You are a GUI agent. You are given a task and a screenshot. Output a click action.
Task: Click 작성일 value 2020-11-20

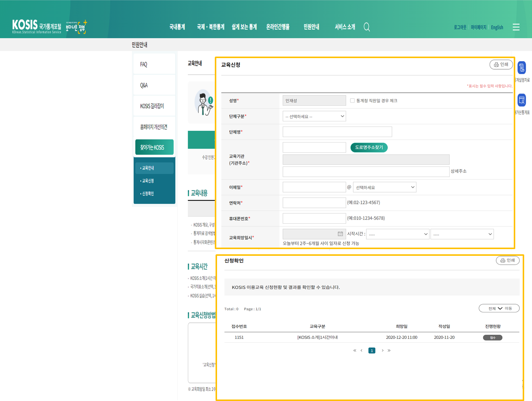tap(444, 337)
